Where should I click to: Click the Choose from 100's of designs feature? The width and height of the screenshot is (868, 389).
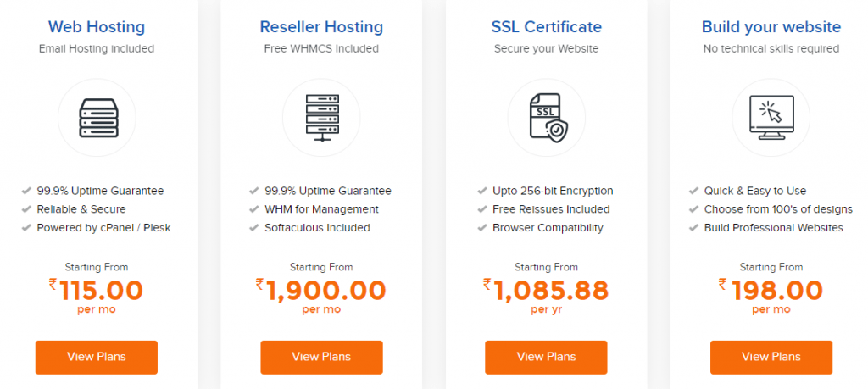point(778,209)
